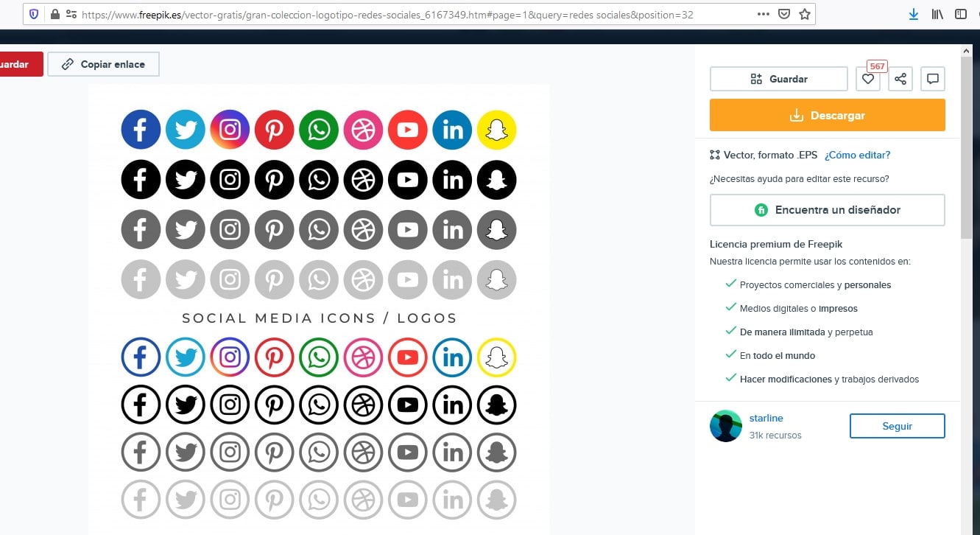Click solid black YouTube icon
This screenshot has width=980, height=535.
pos(408,180)
